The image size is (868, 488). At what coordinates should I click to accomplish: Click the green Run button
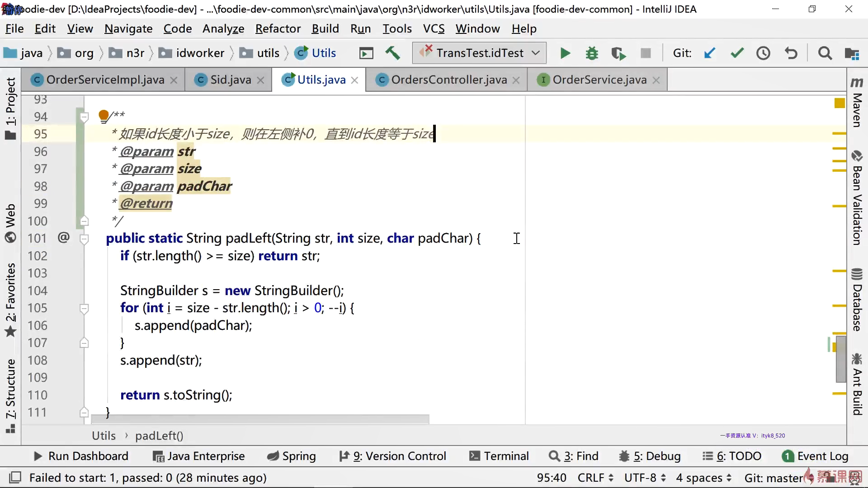pyautogui.click(x=565, y=53)
